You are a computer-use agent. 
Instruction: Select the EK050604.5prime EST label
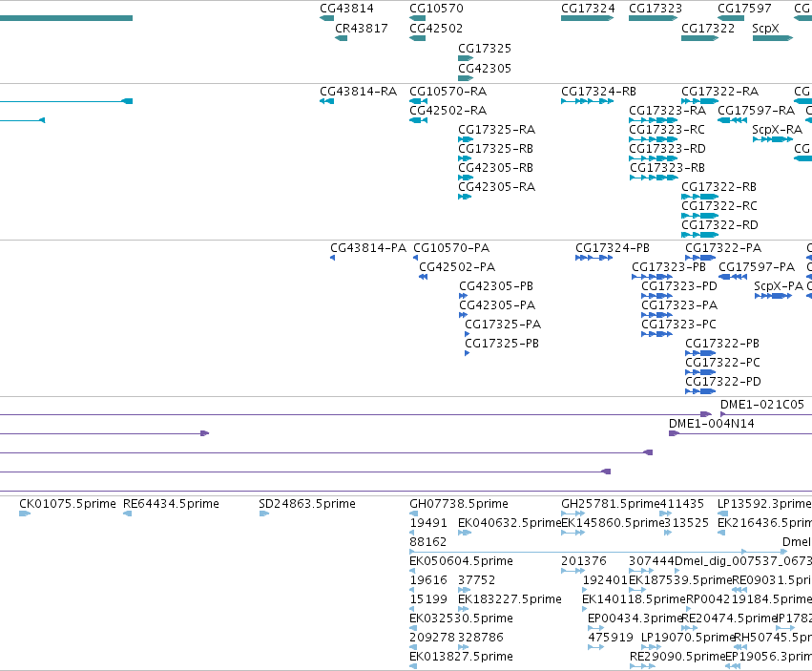click(462, 561)
